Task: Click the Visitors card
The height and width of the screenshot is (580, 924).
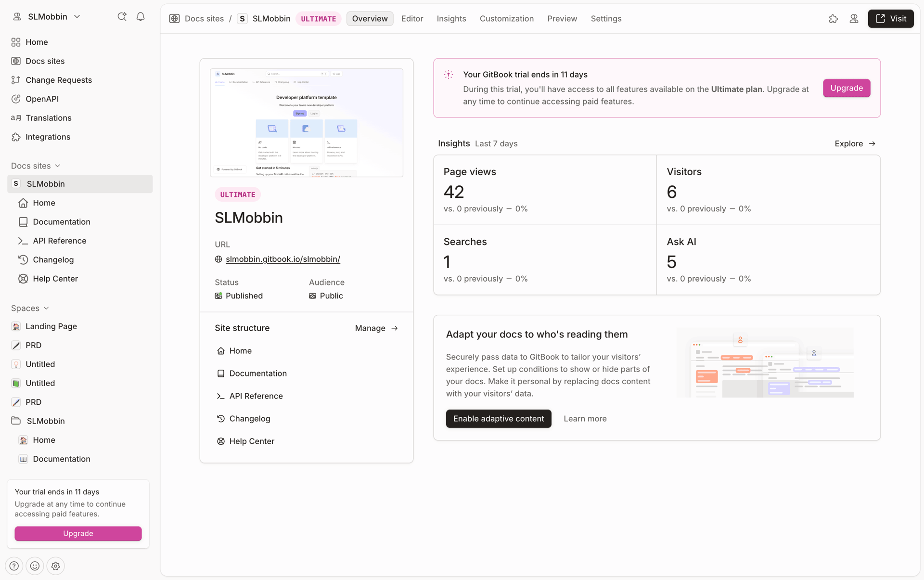Action: tap(768, 190)
